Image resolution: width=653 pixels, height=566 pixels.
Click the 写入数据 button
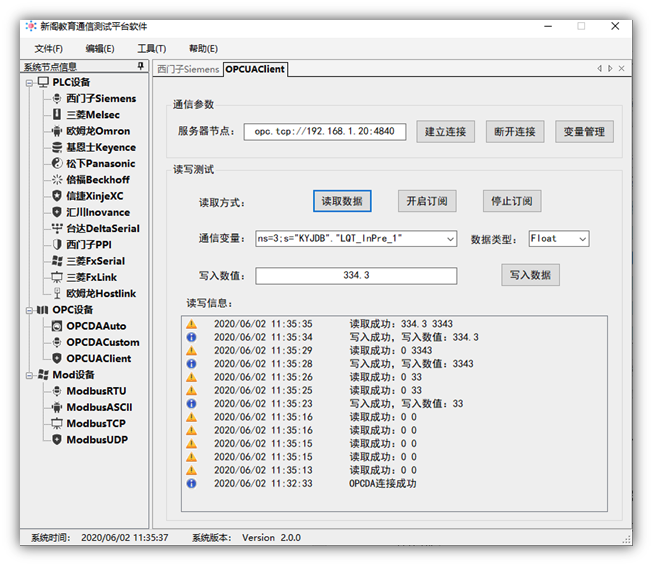click(530, 275)
